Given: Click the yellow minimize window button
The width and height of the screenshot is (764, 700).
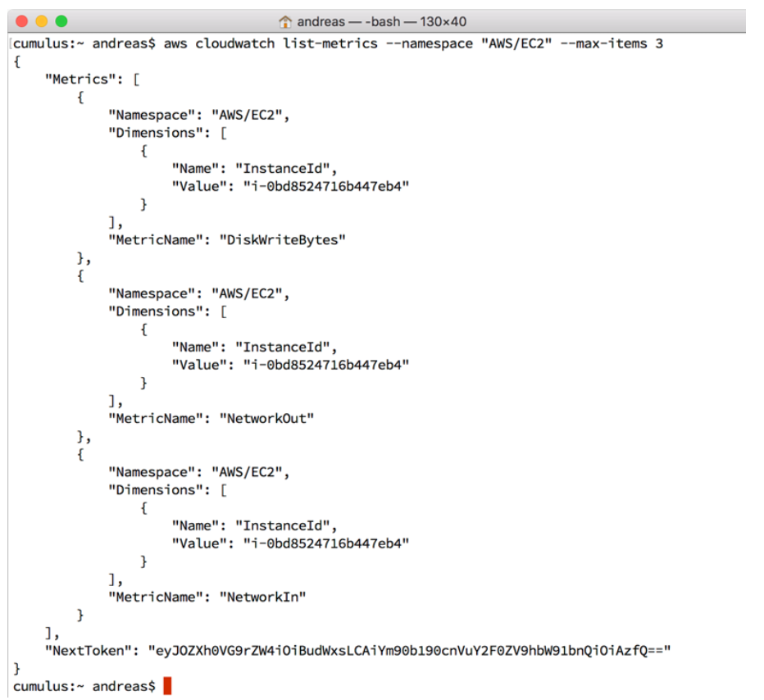Looking at the screenshot, I should coord(42,21).
